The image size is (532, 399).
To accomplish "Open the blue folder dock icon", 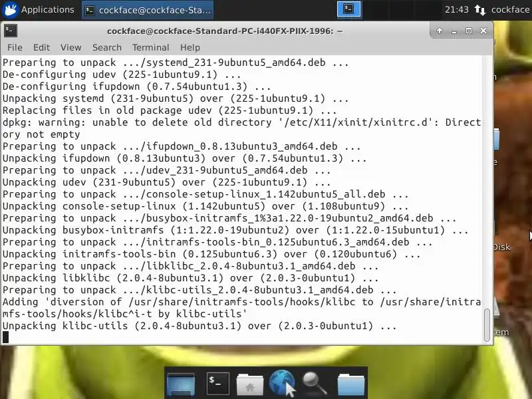I will pyautogui.click(x=351, y=384).
